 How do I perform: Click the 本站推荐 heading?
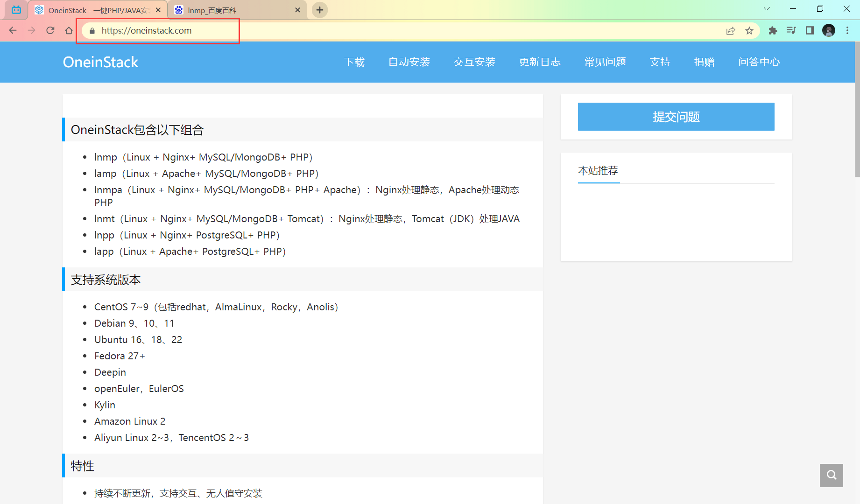click(598, 171)
